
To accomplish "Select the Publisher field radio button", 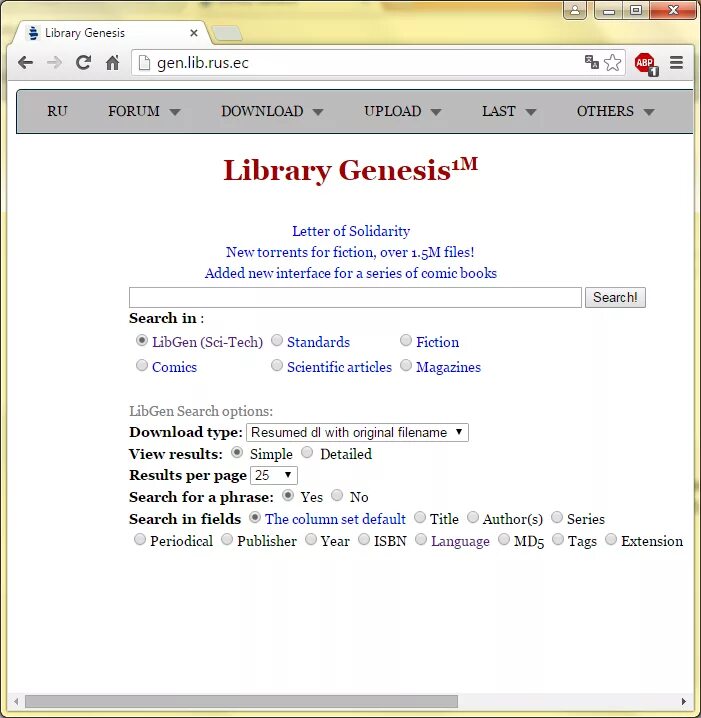I will point(227,539).
